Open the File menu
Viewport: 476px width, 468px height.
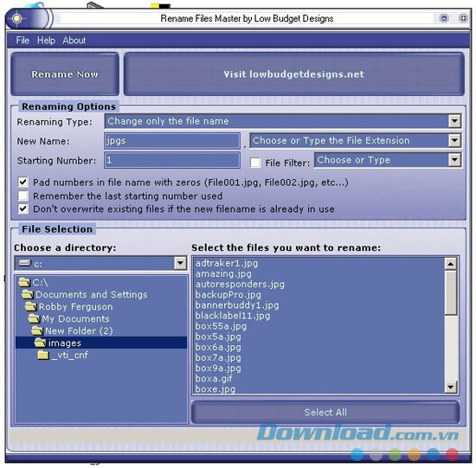(x=23, y=40)
